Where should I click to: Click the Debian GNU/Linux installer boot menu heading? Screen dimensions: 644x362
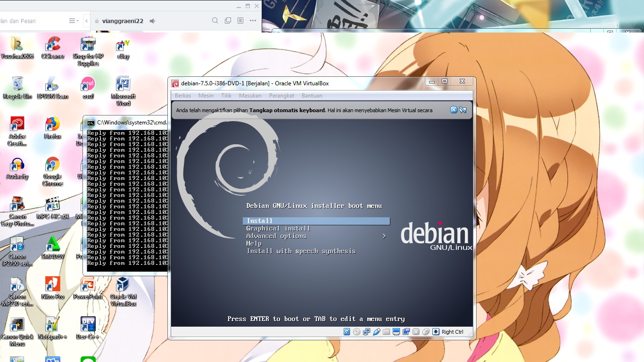[314, 206]
